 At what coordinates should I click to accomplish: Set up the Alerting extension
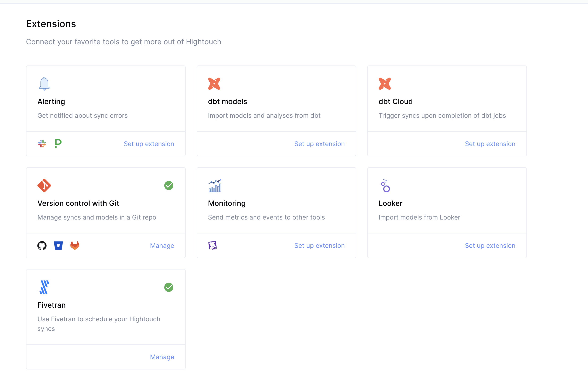pyautogui.click(x=149, y=144)
